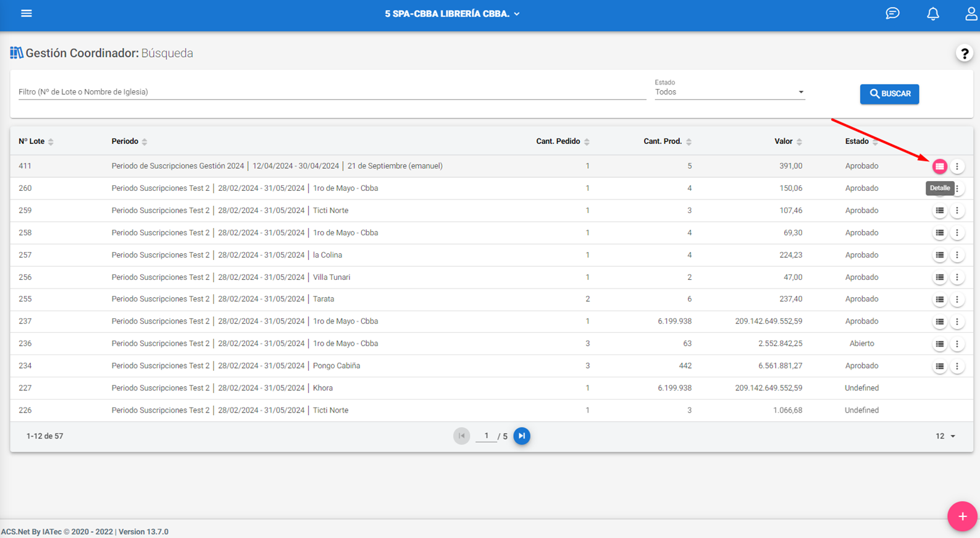The image size is (980, 538).
Task: Click the value 2.552.842,25
Action: (x=780, y=343)
